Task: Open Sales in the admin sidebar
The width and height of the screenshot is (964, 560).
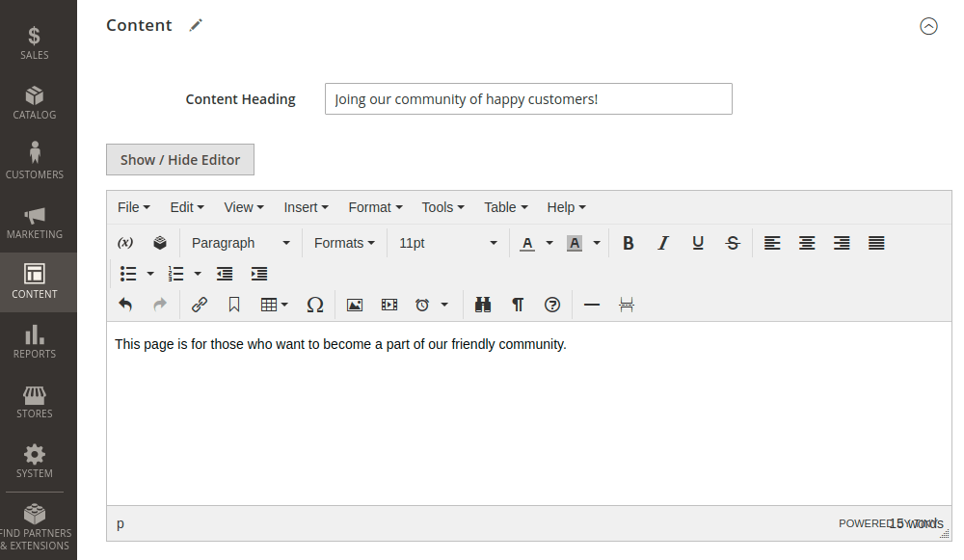Action: point(35,43)
